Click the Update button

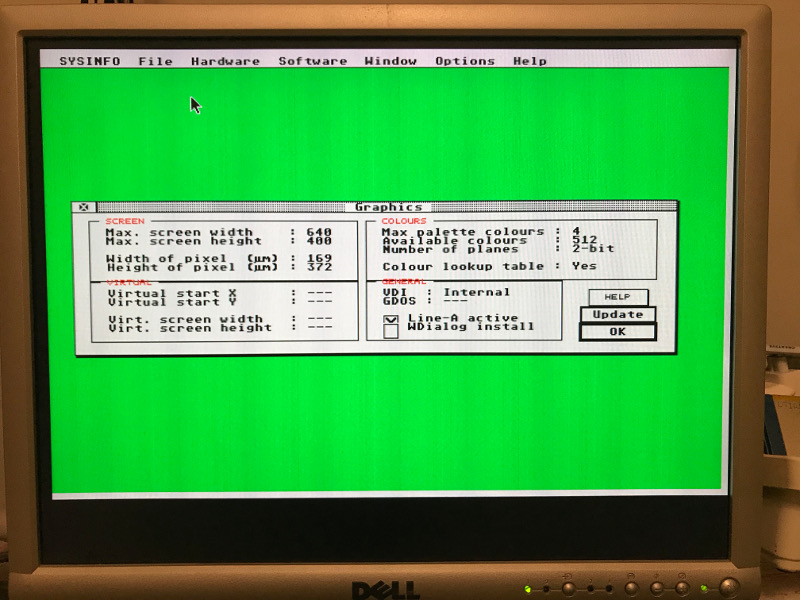click(x=617, y=314)
